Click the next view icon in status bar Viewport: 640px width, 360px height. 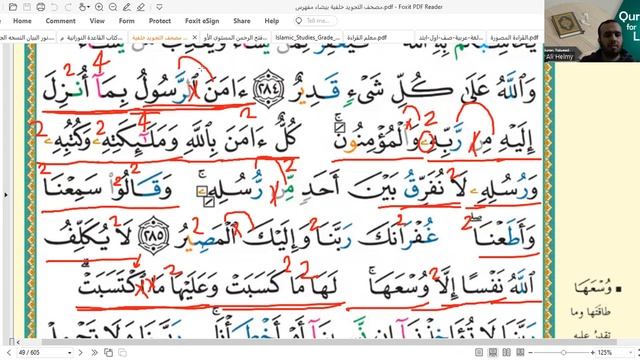122,352
